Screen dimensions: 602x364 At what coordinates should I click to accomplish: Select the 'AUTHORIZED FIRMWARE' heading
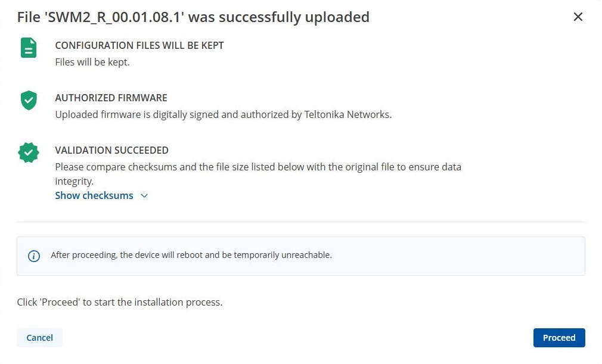click(x=111, y=98)
